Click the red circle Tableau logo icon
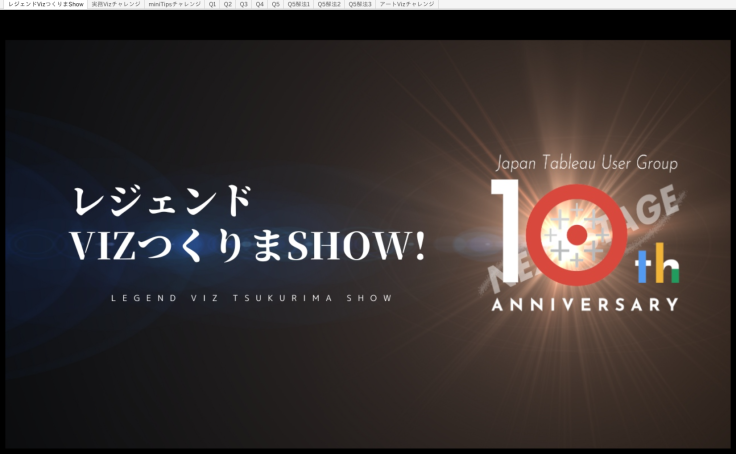This screenshot has width=736, height=454. (576, 235)
